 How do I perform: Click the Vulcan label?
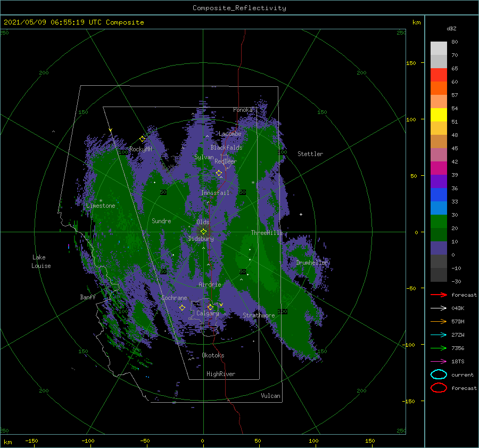(x=270, y=396)
